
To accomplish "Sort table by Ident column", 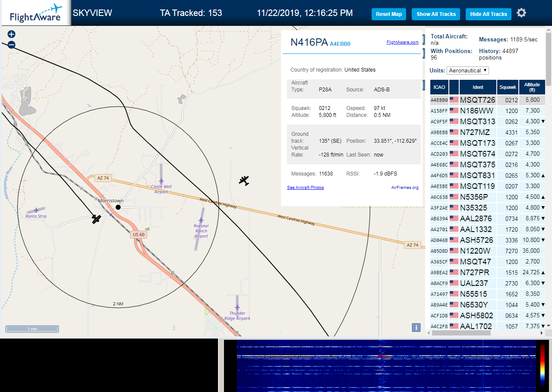I will point(478,87).
